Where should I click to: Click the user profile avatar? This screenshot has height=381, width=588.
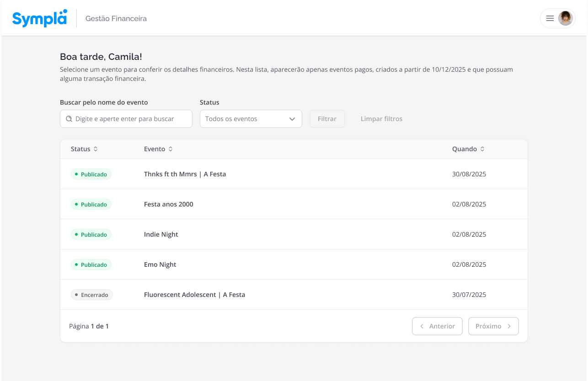click(565, 18)
